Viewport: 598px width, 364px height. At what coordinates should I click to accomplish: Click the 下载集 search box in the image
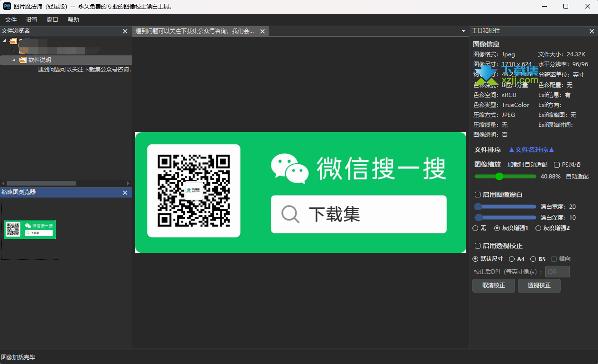[359, 214]
